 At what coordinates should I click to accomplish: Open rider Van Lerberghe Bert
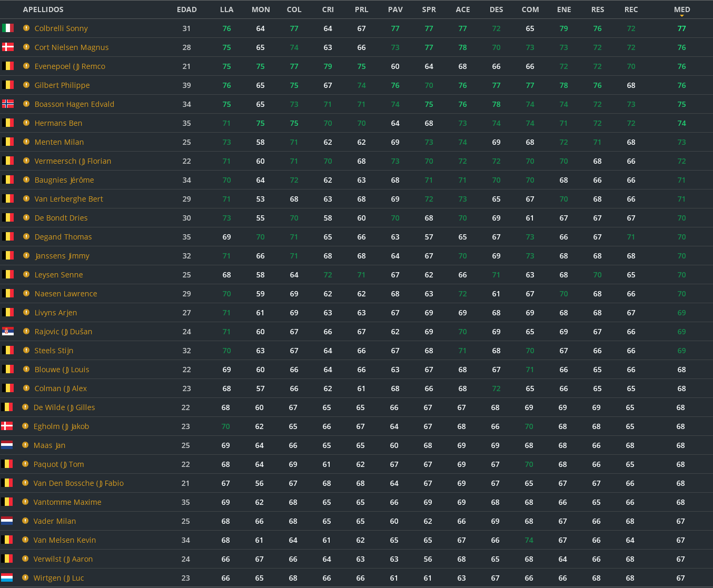(x=68, y=199)
